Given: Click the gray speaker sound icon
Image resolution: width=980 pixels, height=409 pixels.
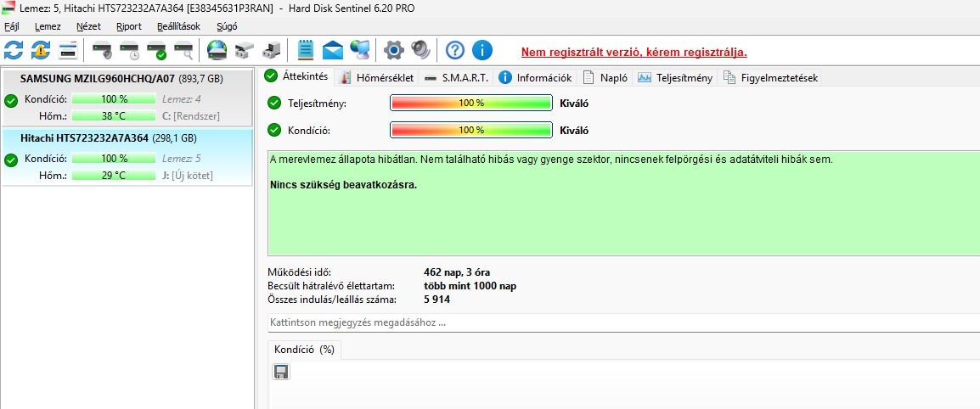Looking at the screenshot, I should (420, 50).
